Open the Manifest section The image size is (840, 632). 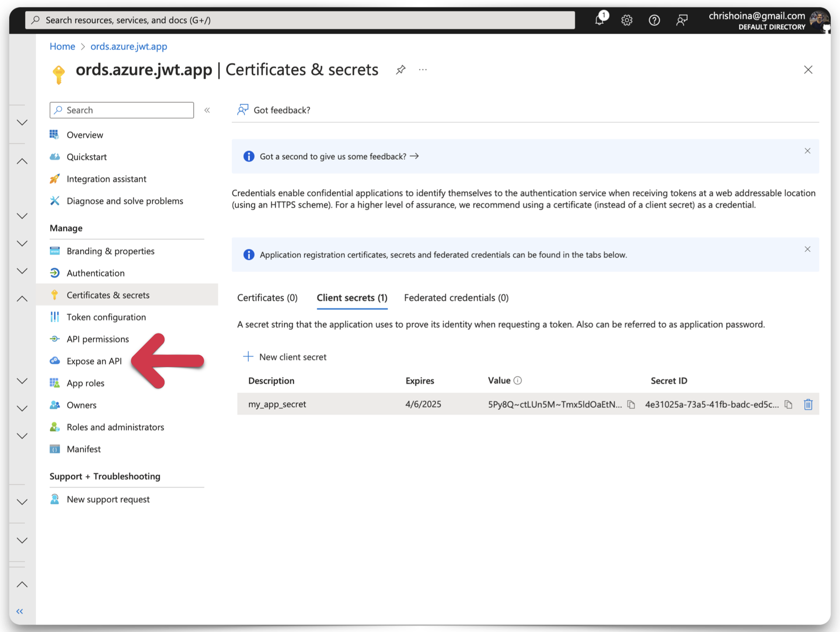84,449
